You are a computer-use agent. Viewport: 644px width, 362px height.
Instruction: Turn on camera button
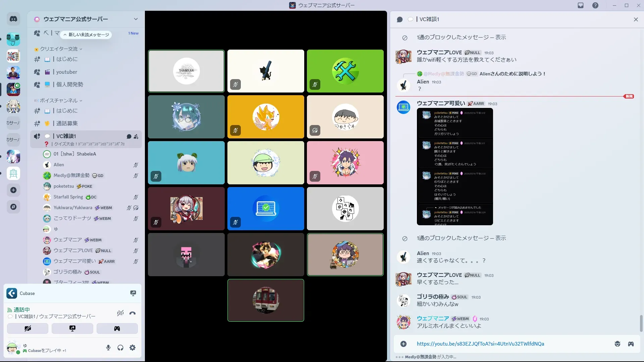point(28,328)
